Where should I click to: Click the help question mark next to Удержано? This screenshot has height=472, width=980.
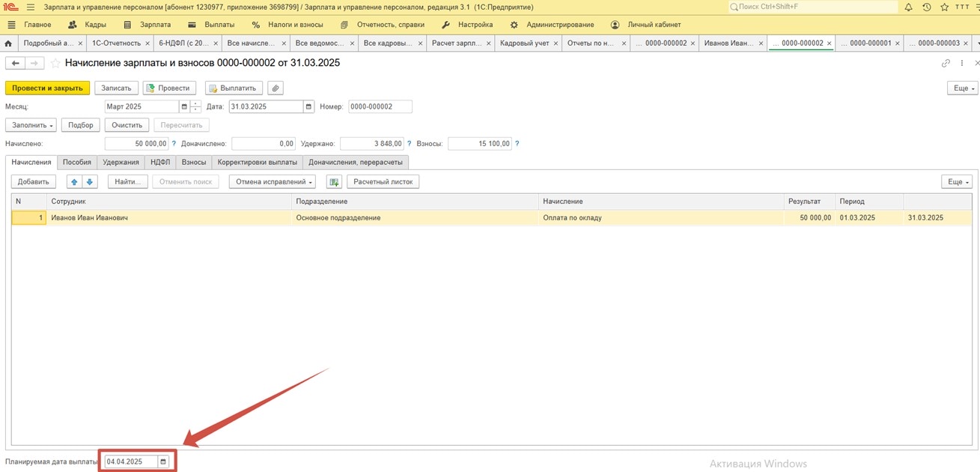pyautogui.click(x=410, y=144)
